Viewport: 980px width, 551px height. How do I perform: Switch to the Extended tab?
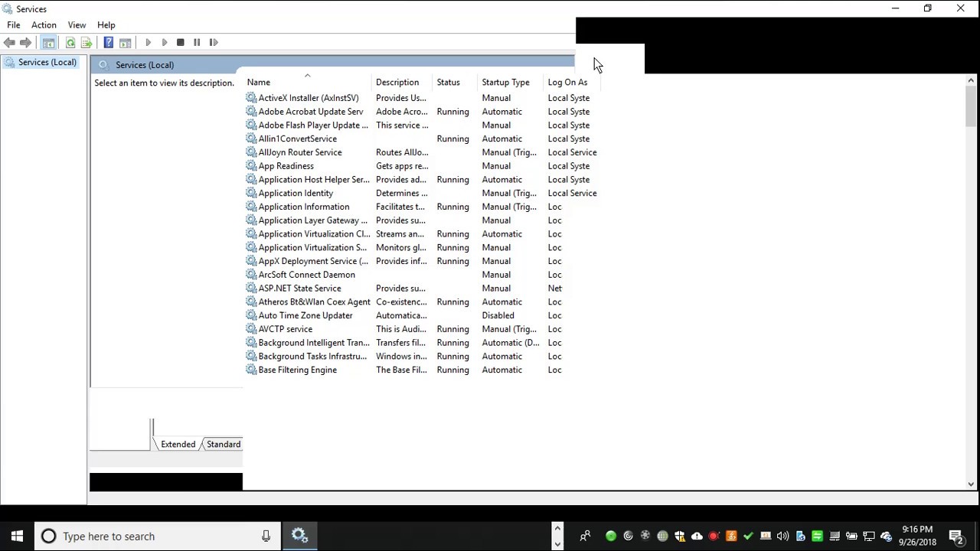[178, 444]
